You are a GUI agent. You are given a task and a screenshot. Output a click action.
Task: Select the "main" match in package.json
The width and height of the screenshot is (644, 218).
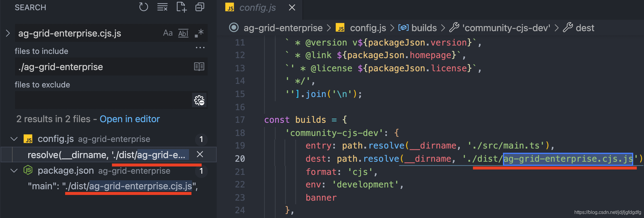click(113, 186)
